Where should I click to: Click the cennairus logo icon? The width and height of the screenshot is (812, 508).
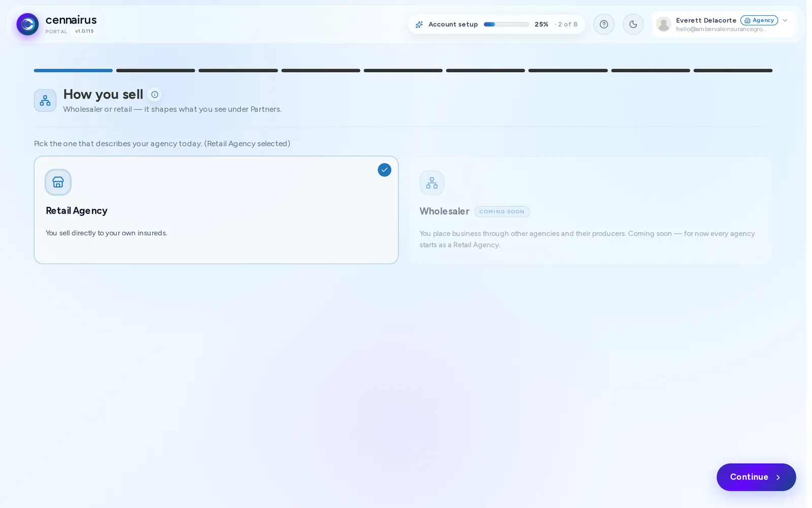(27, 24)
